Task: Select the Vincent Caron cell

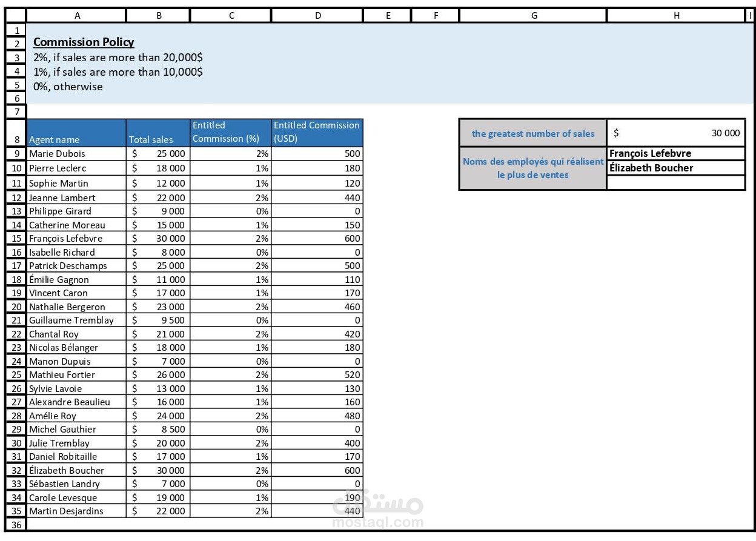Action: [77, 293]
